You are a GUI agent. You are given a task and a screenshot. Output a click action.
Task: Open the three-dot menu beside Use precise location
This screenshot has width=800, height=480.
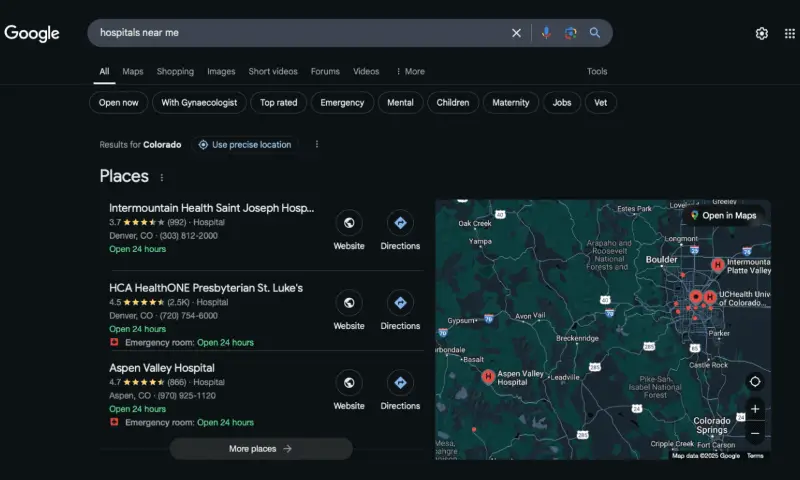click(317, 144)
